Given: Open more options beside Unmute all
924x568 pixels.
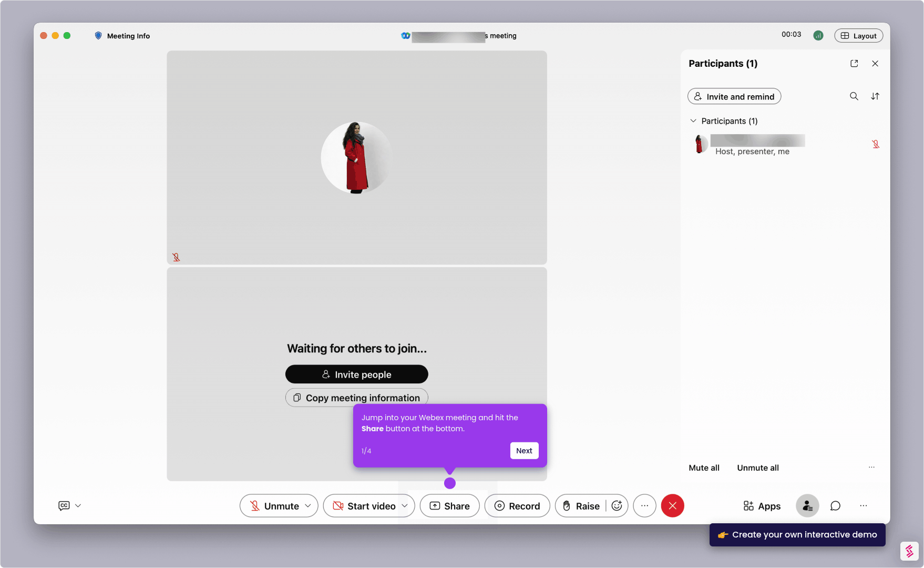Looking at the screenshot, I should (871, 467).
